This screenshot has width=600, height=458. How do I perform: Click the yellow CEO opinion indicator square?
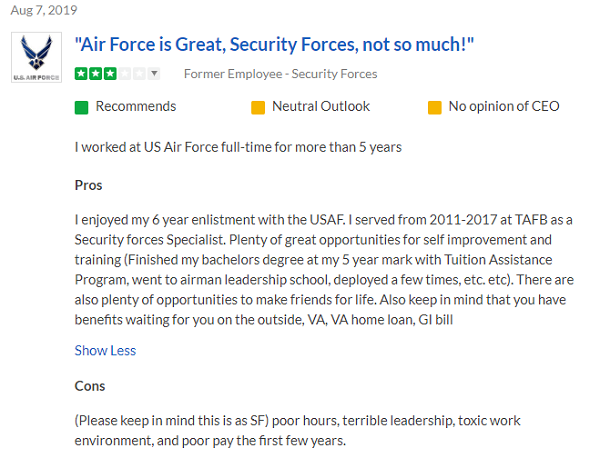[434, 107]
